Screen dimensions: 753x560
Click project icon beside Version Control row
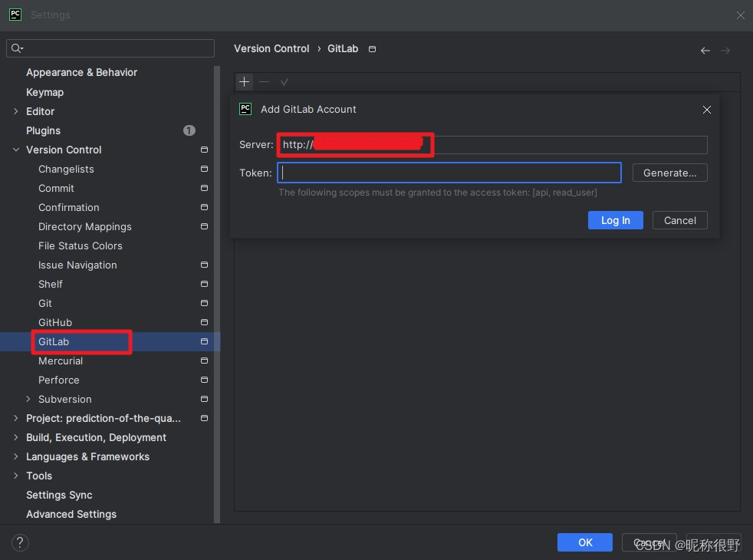[204, 150]
